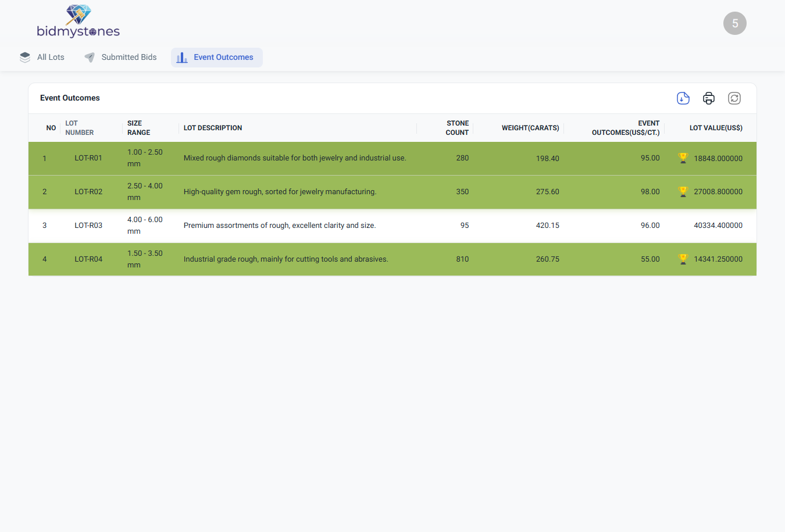
Task: Click the size range 1.50 - 3.50 mm
Action: 145,259
